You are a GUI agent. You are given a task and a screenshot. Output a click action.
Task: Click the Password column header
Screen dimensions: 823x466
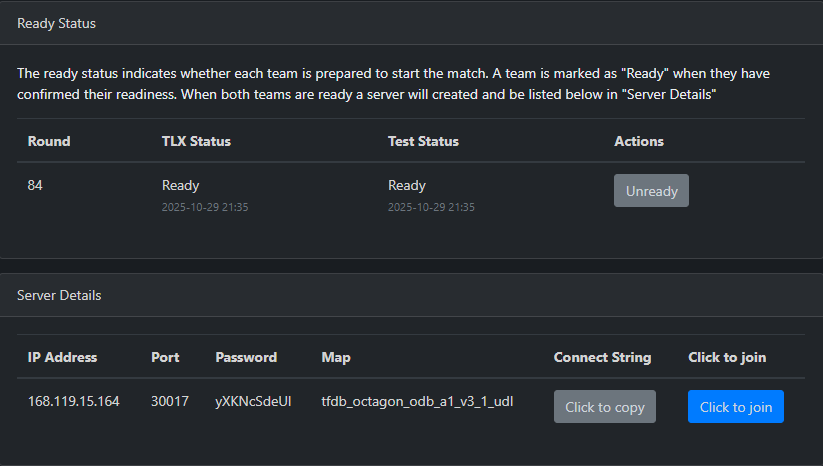(246, 357)
